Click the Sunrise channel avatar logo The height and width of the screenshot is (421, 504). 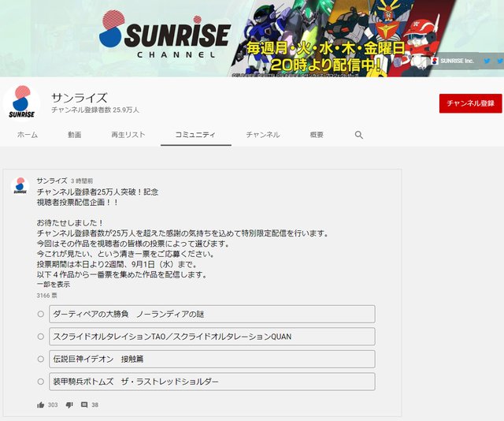[21, 103]
